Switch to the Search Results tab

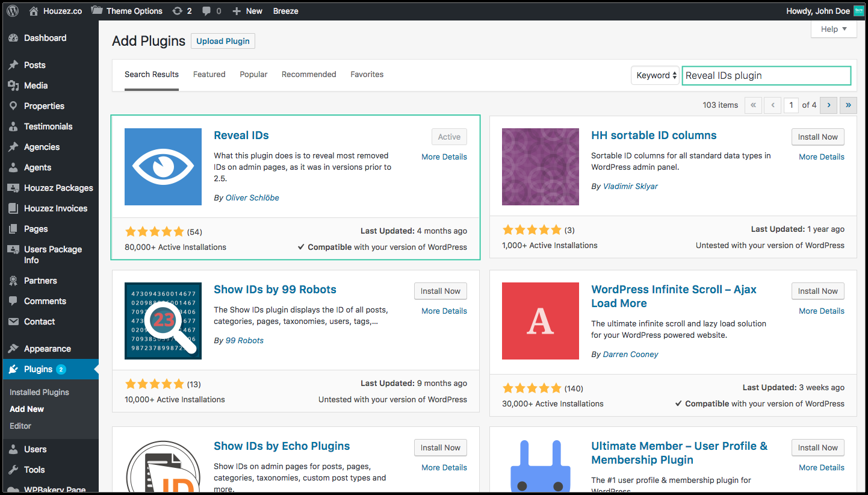coord(152,75)
